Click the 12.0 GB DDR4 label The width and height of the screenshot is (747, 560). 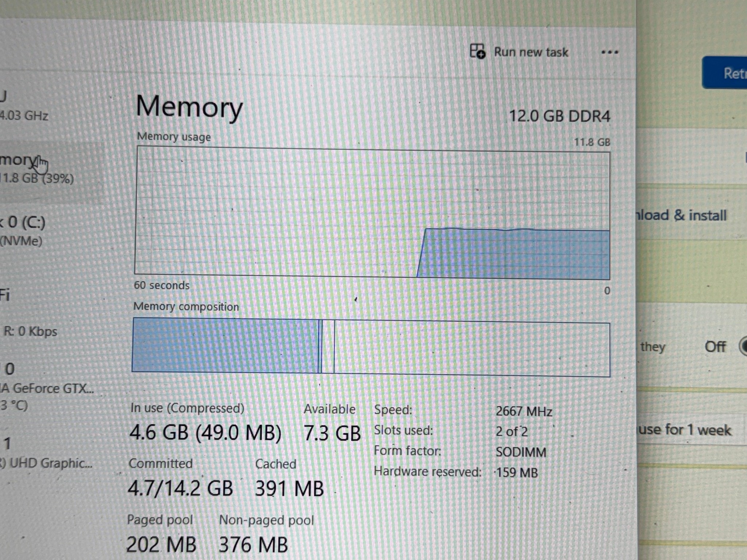pyautogui.click(x=559, y=116)
